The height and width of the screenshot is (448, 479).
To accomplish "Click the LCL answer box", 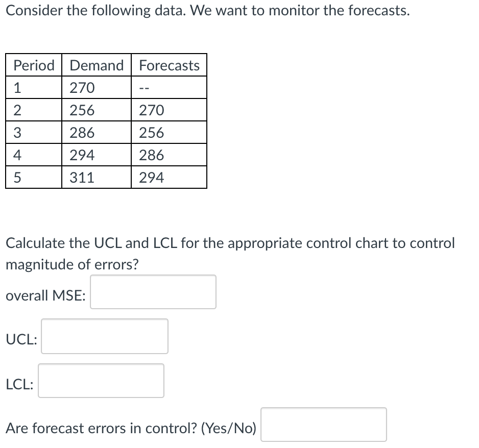I will [x=101, y=381].
